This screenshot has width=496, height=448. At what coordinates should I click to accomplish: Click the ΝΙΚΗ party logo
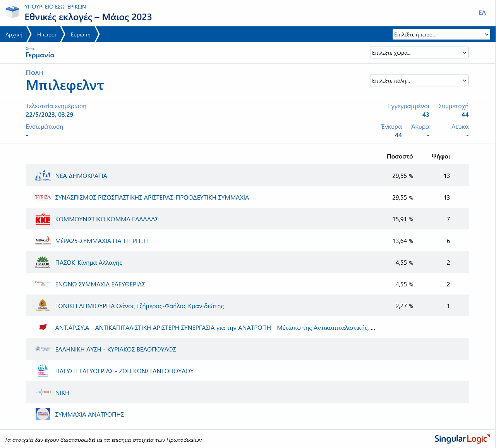(x=43, y=393)
